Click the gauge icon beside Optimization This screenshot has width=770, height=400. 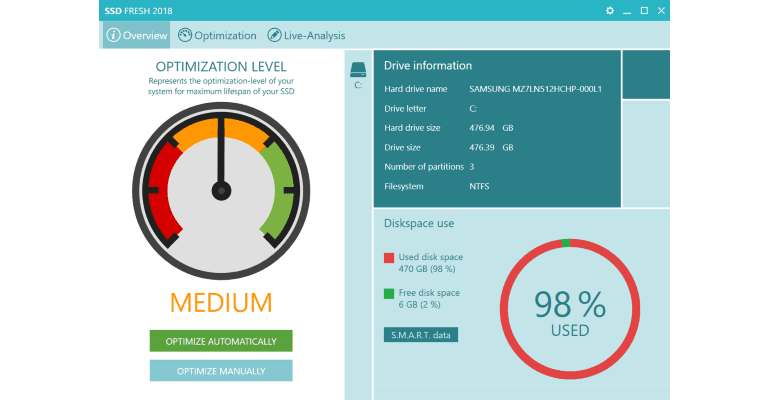[x=185, y=35]
